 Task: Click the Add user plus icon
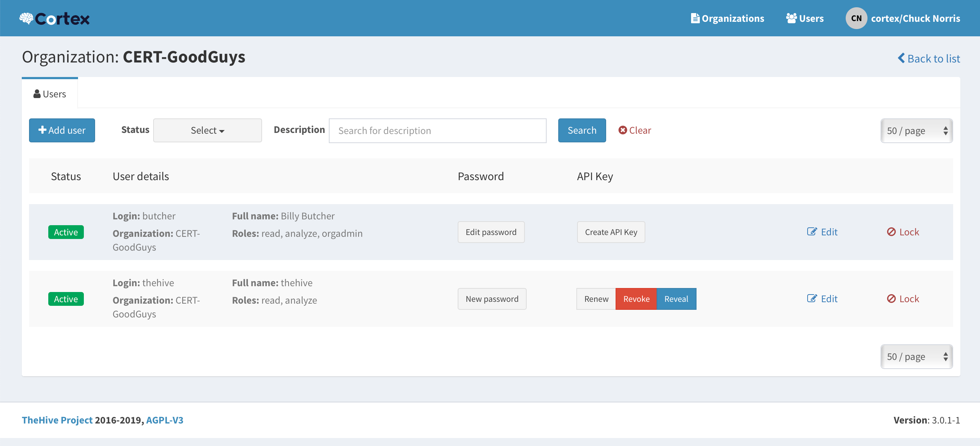(42, 130)
